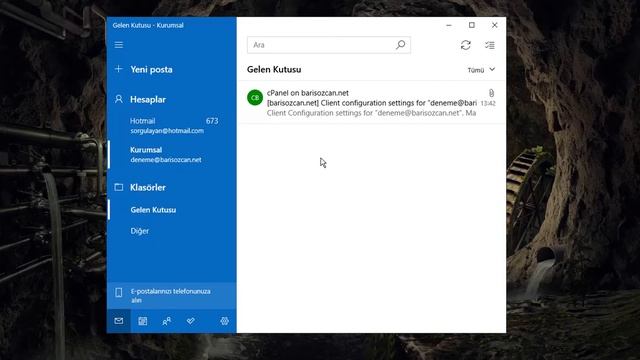
Task: Click the attachment paperclip icon
Action: coord(491,93)
